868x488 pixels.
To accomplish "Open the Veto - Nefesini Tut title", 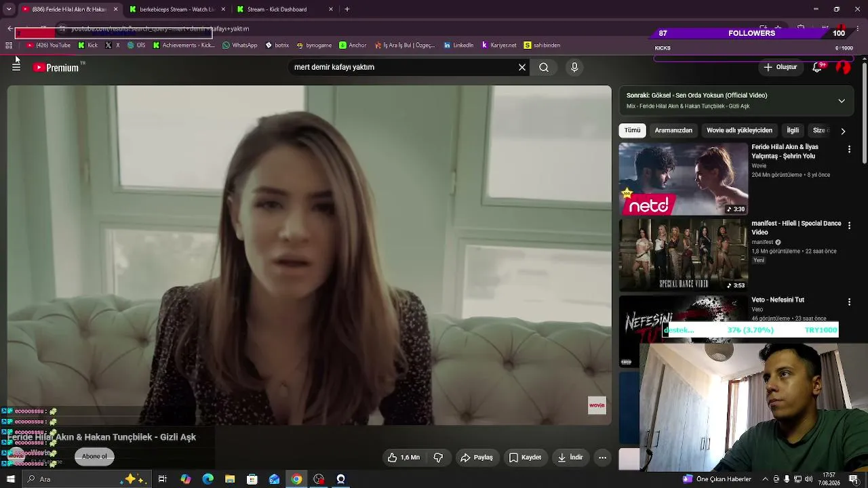I will (x=778, y=300).
